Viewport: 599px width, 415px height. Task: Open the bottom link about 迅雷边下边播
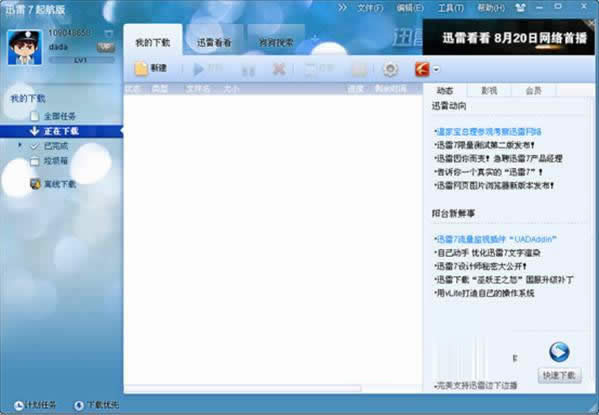(x=476, y=386)
